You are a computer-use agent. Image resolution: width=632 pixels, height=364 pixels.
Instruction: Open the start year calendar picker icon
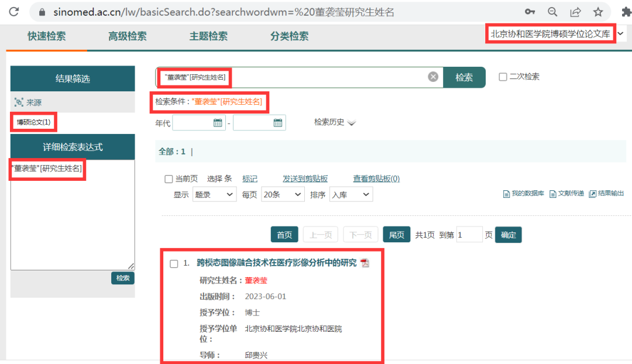point(218,122)
